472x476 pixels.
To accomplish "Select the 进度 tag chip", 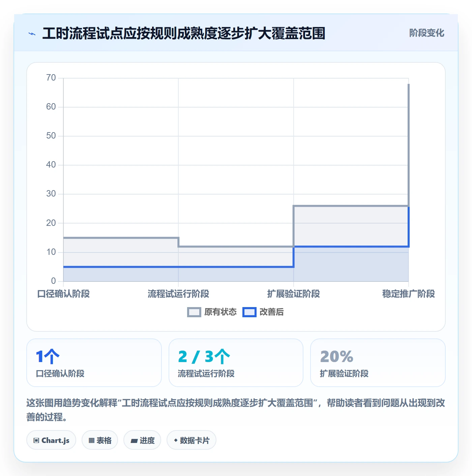I will [142, 440].
